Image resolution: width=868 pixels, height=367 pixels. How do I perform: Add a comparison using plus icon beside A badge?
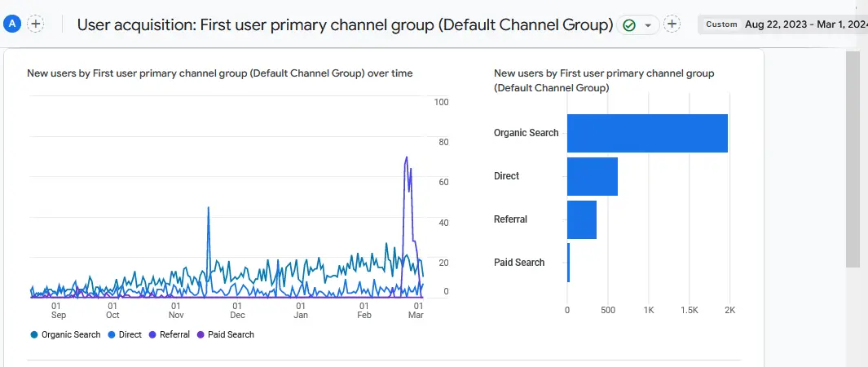pos(36,24)
